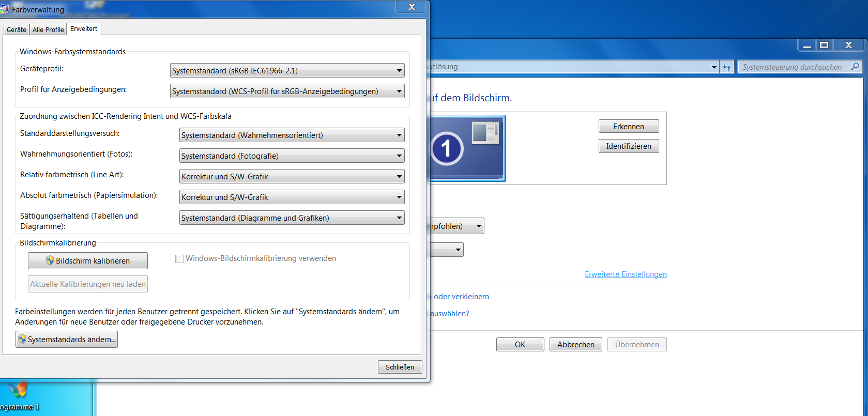The width and height of the screenshot is (868, 416).
Task: Click the address bar refresh icon
Action: [727, 67]
